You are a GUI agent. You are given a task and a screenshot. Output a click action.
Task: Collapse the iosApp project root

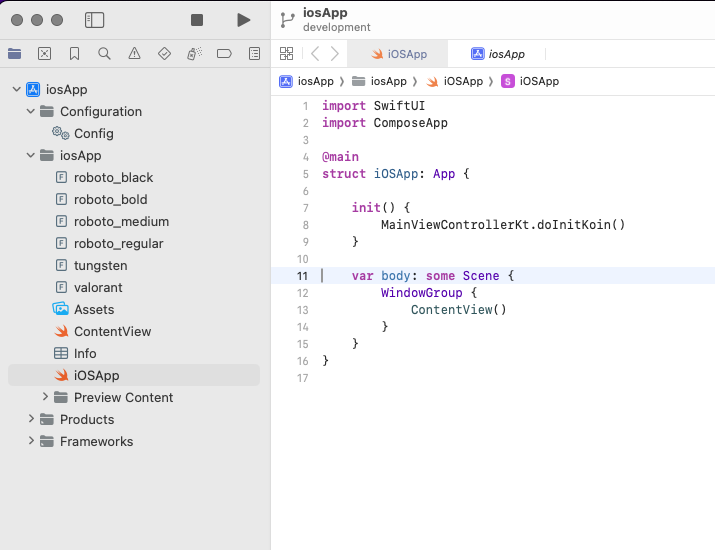pos(17,89)
